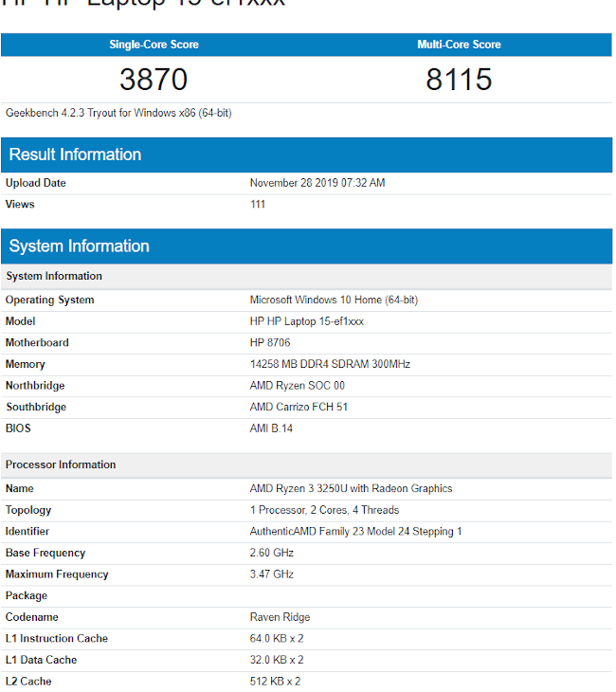This screenshot has width=616, height=692.
Task: Select AMD Ryzen 3 3250U with Radeon Graphics
Action: click(351, 488)
